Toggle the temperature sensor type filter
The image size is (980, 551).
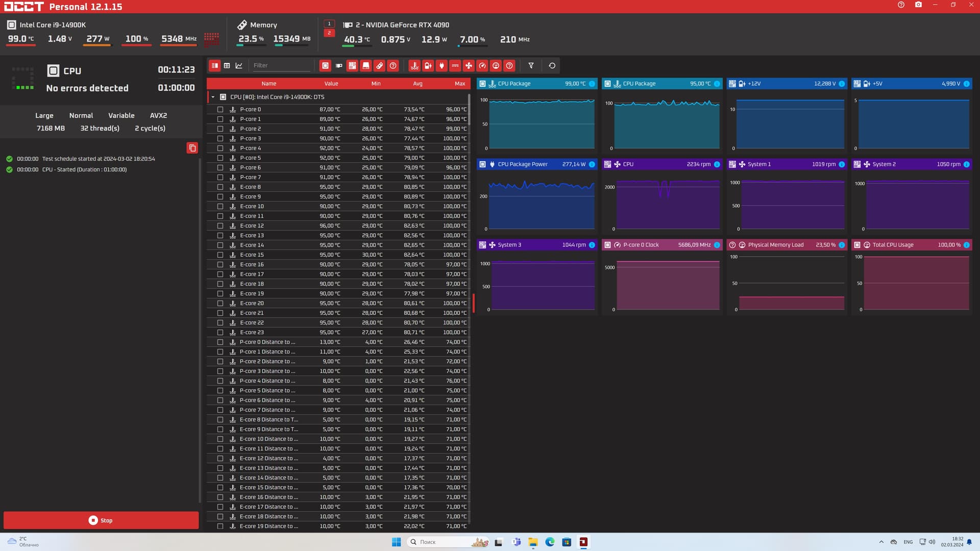[414, 65]
